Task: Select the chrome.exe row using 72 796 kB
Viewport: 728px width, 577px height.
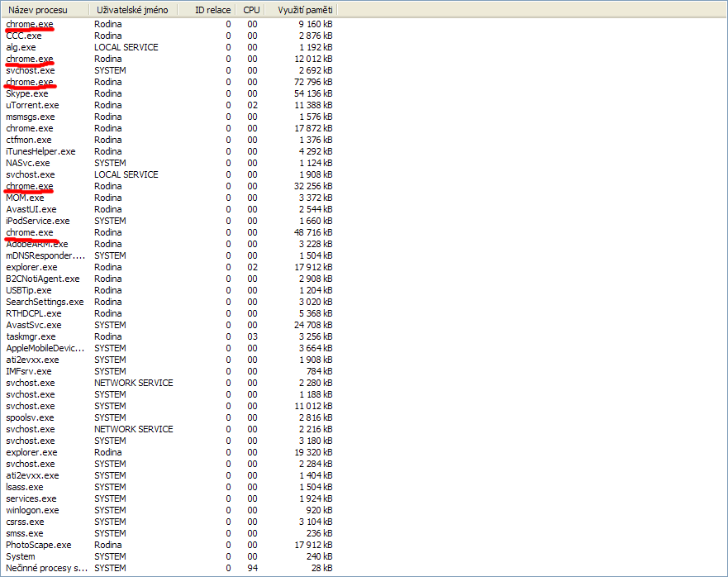Action: coord(30,82)
